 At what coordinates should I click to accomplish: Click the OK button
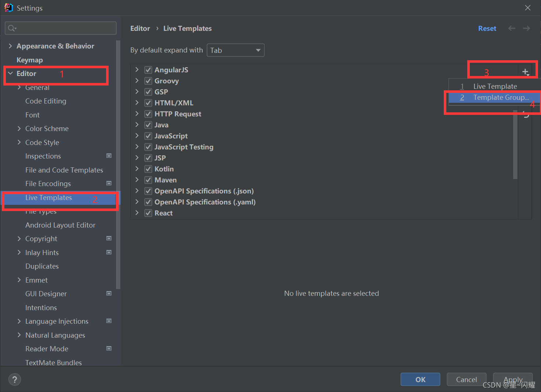(x=420, y=380)
